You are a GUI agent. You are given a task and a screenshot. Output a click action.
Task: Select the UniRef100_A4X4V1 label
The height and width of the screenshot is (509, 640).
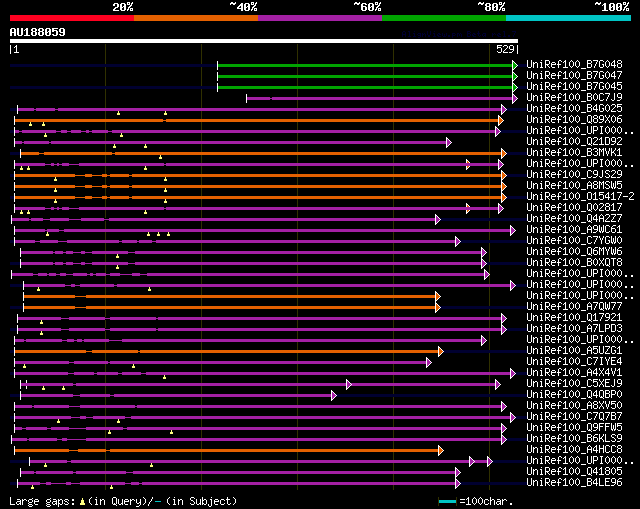tap(574, 373)
